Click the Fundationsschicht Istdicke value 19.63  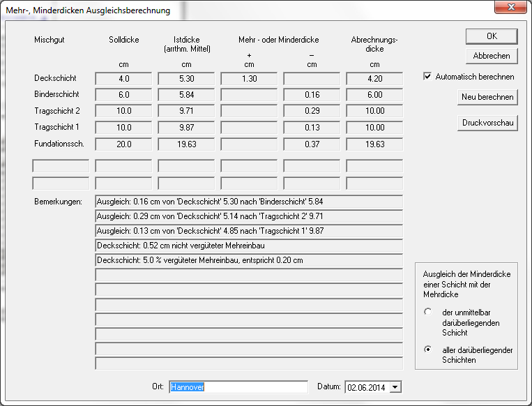point(186,144)
